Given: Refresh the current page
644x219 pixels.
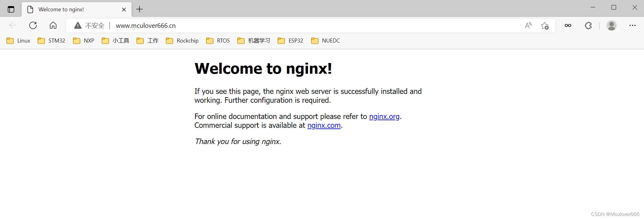Looking at the screenshot, I should (x=33, y=25).
